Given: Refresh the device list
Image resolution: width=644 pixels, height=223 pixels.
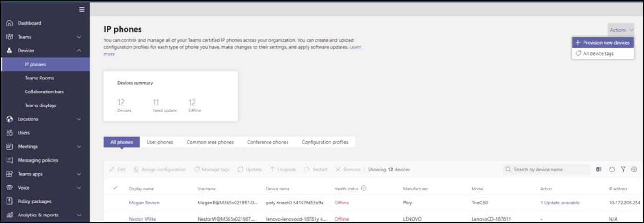Looking at the screenshot, I should (x=612, y=170).
